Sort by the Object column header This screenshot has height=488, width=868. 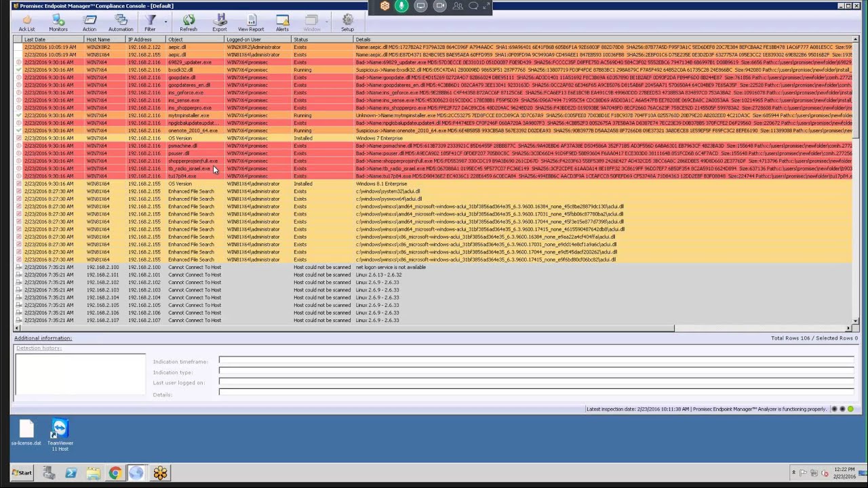click(195, 39)
